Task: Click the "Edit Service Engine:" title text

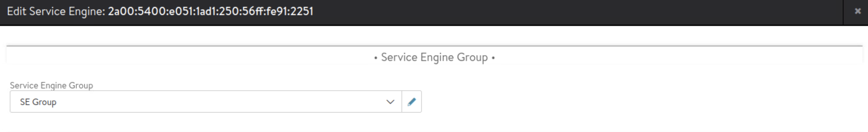Action: click(x=56, y=11)
